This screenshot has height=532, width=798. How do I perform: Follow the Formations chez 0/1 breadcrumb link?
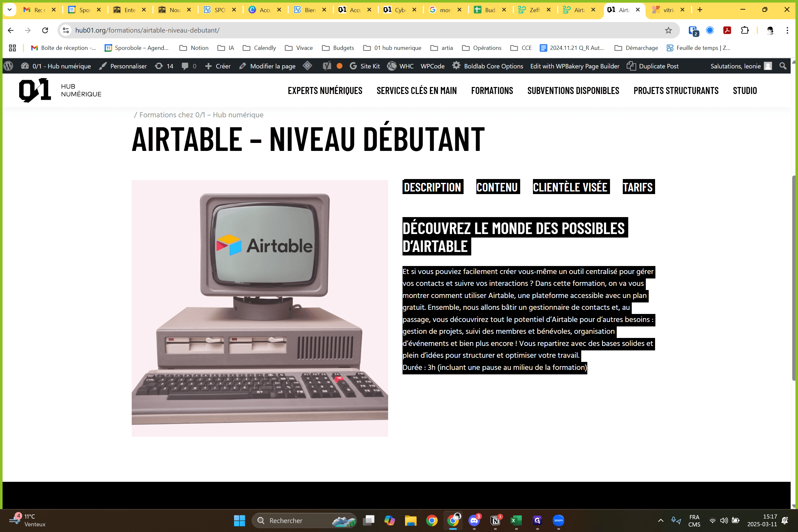click(x=201, y=115)
